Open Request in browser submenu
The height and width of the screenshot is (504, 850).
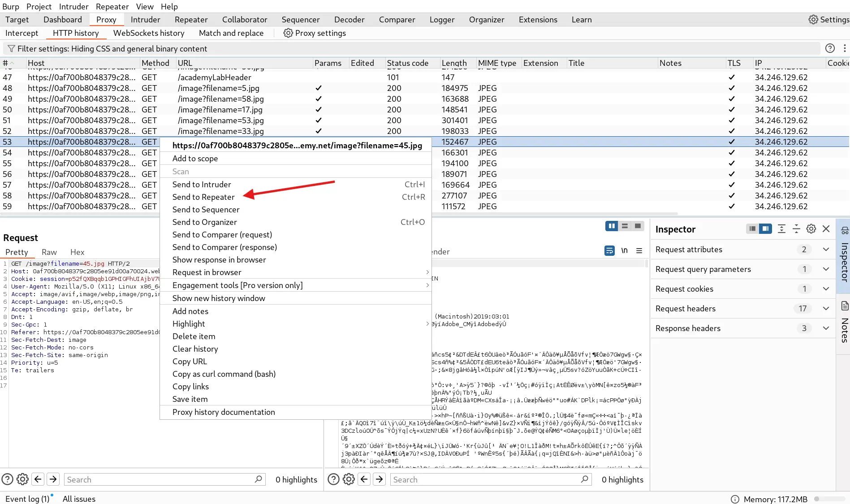pos(296,272)
